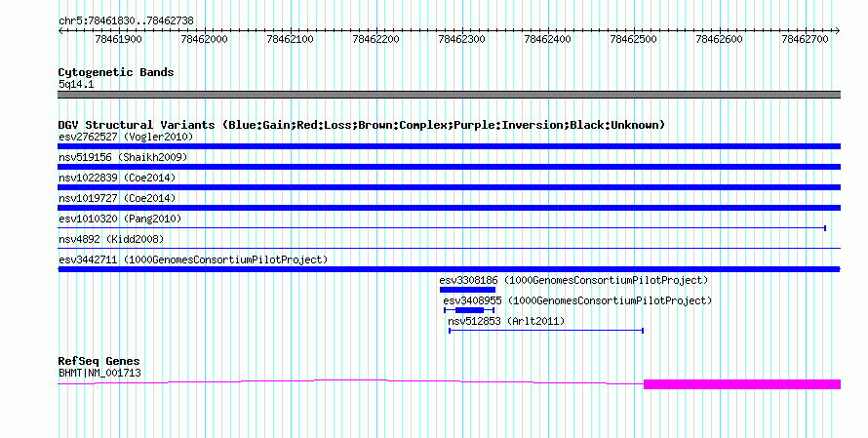868x438 pixels.
Task: Open esv2762527 (Vogler2010) variant label
Action: pos(126,137)
